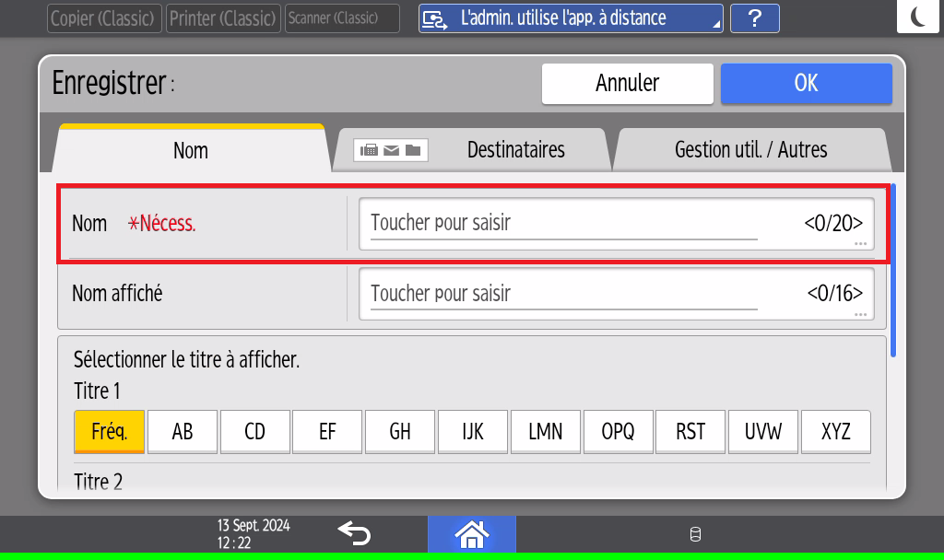Tap the moon energy saver icon

click(x=918, y=17)
